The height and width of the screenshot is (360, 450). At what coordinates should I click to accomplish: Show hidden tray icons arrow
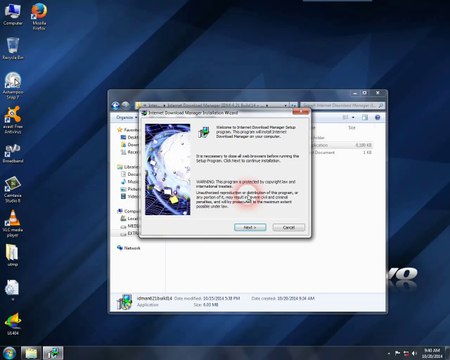389,353
